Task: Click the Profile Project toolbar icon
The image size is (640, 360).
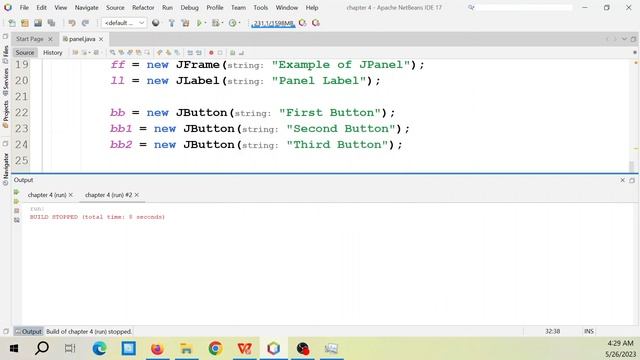Action: (232, 23)
